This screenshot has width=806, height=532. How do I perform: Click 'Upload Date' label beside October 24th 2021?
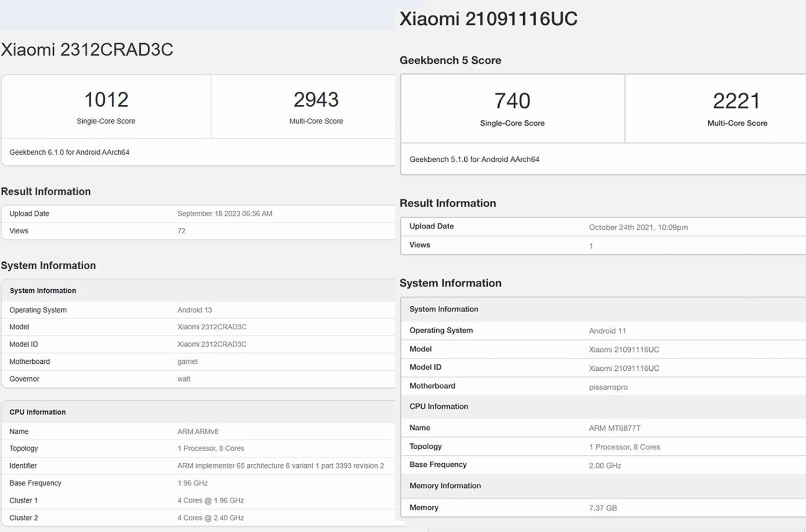pyautogui.click(x=431, y=226)
